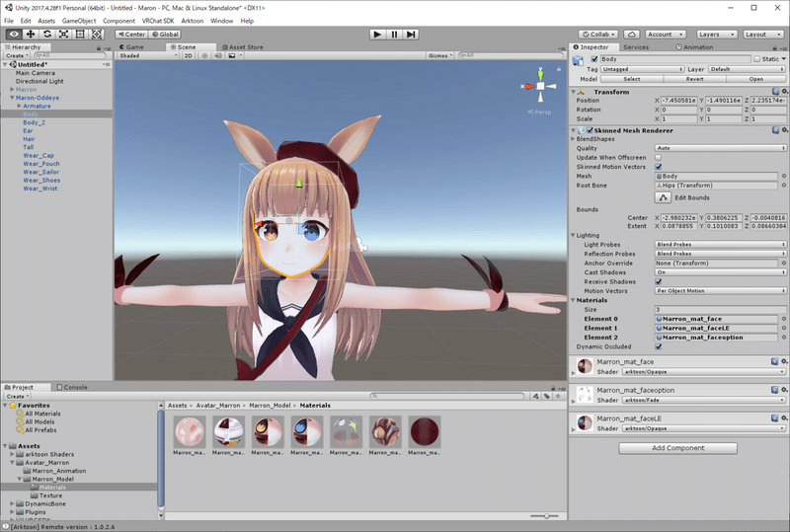Pick material for Element 0 circle

point(784,319)
